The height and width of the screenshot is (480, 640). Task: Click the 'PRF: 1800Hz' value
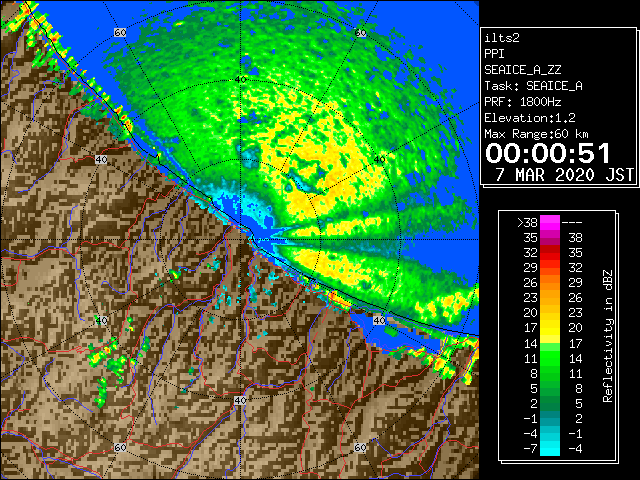pyautogui.click(x=523, y=102)
